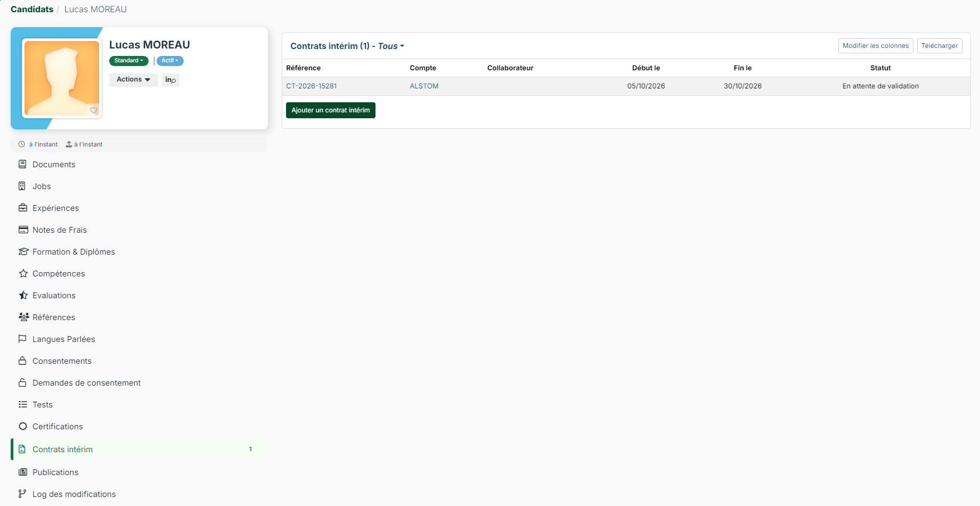Viewport: 980px width, 506px height.
Task: Open Documents via its document icon
Action: point(22,164)
